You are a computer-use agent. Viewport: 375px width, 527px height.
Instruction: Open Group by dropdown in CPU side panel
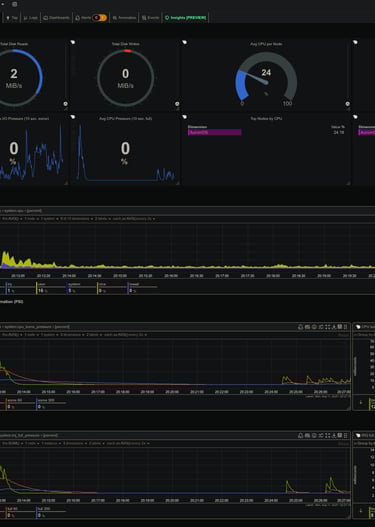coord(365,335)
